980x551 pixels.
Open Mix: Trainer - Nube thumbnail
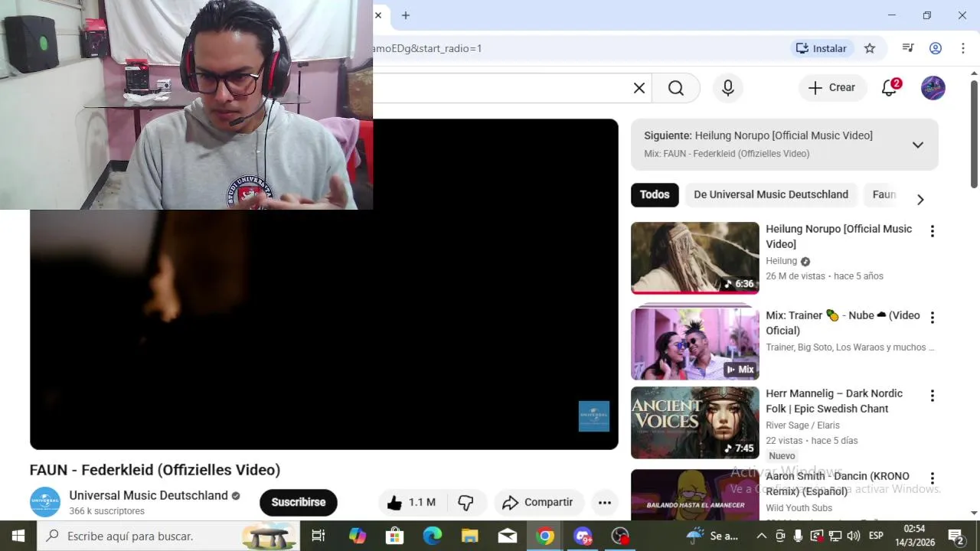[695, 344]
